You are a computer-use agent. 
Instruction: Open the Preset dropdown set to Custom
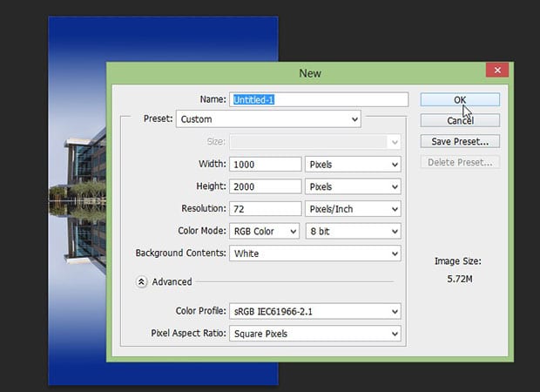[x=268, y=119]
